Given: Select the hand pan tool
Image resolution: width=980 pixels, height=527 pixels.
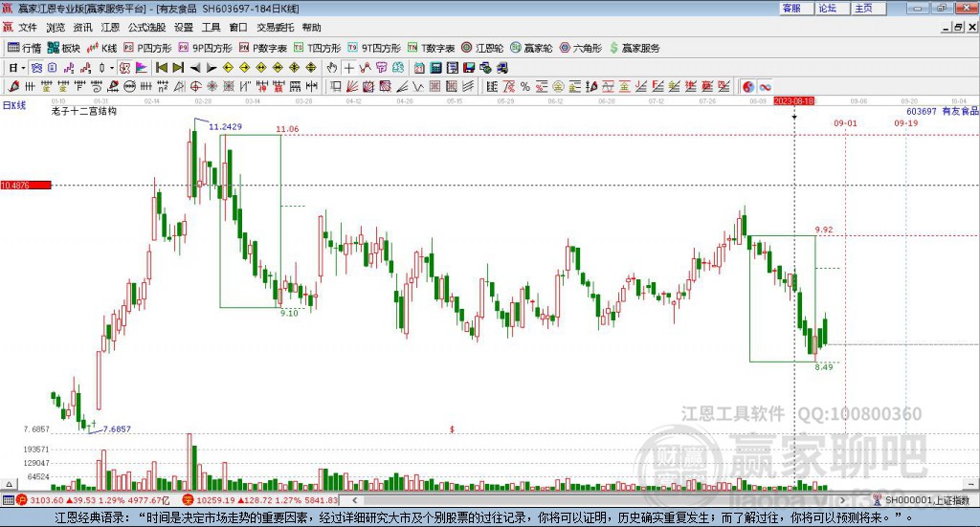Looking at the screenshot, I should [x=332, y=68].
